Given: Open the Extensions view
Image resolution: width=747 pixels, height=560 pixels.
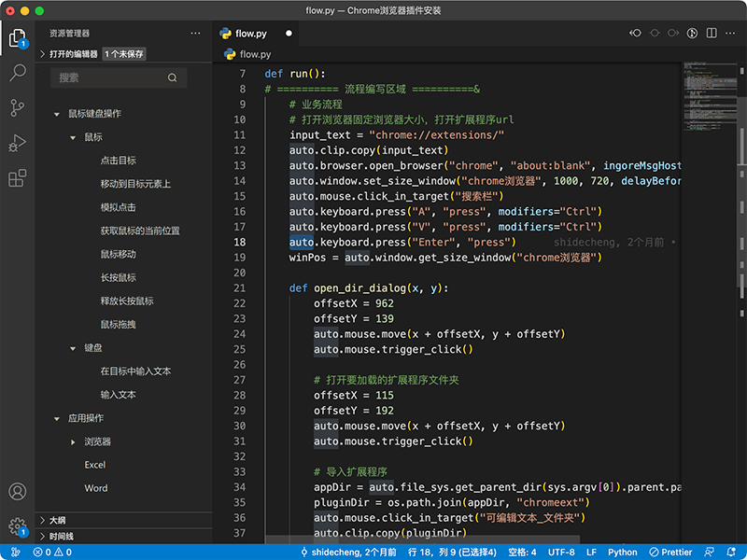Looking at the screenshot, I should tap(17, 178).
